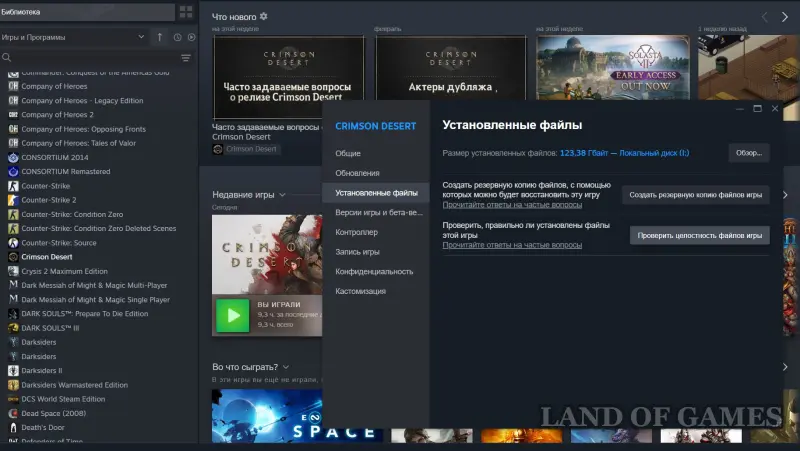Open the 'Обновления' settings tab
Viewport: 800px width, 451px height.
coord(356,173)
